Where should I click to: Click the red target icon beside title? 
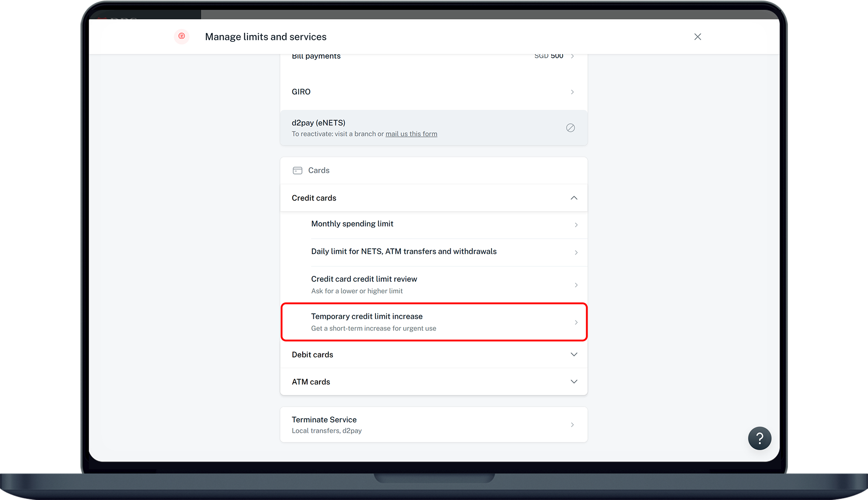(x=181, y=36)
